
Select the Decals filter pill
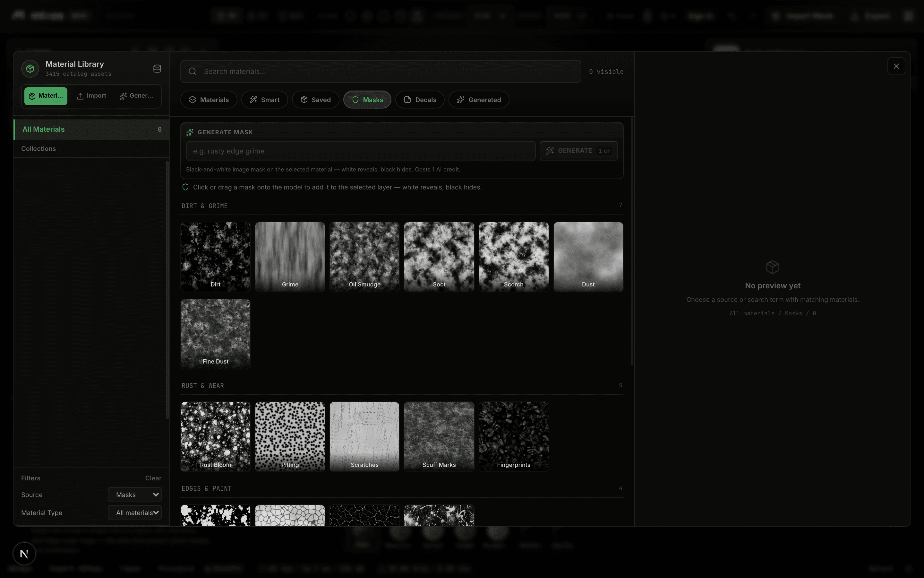click(x=420, y=100)
